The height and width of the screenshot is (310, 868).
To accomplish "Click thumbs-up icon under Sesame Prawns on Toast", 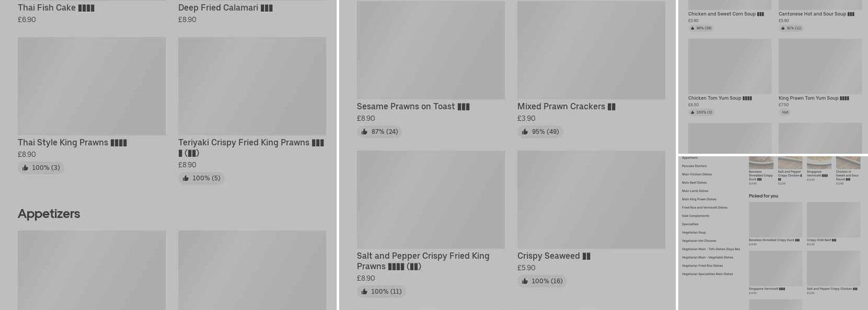I will coord(365,132).
